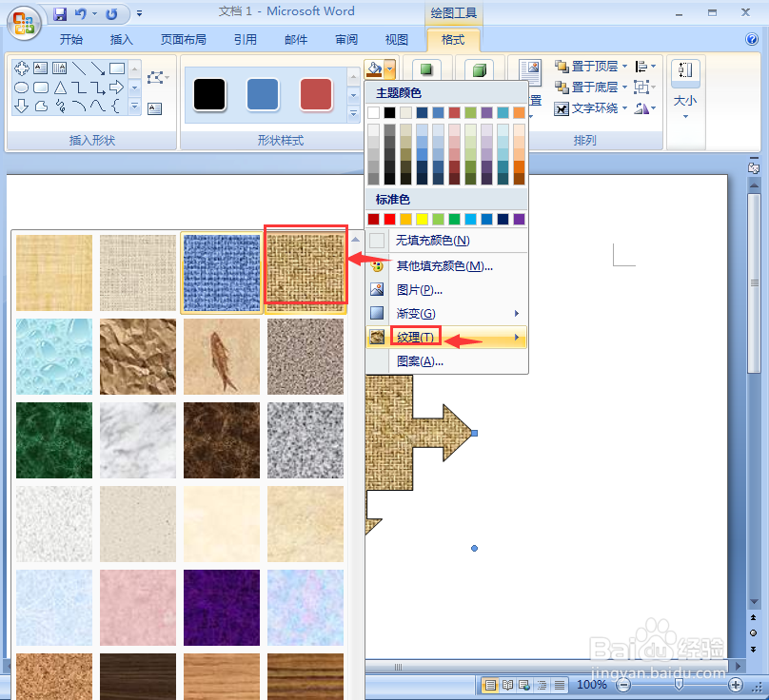Click the draw text box icon

[x=154, y=108]
